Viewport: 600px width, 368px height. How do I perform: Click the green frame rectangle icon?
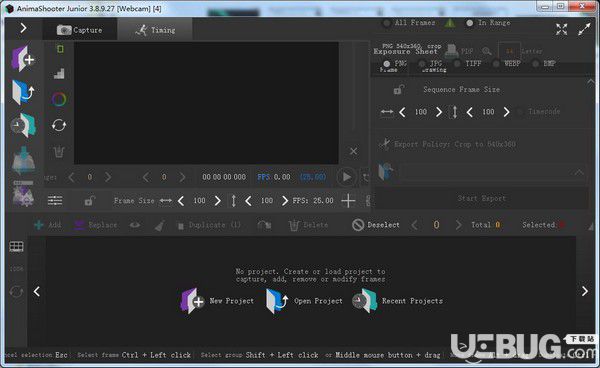click(x=60, y=49)
